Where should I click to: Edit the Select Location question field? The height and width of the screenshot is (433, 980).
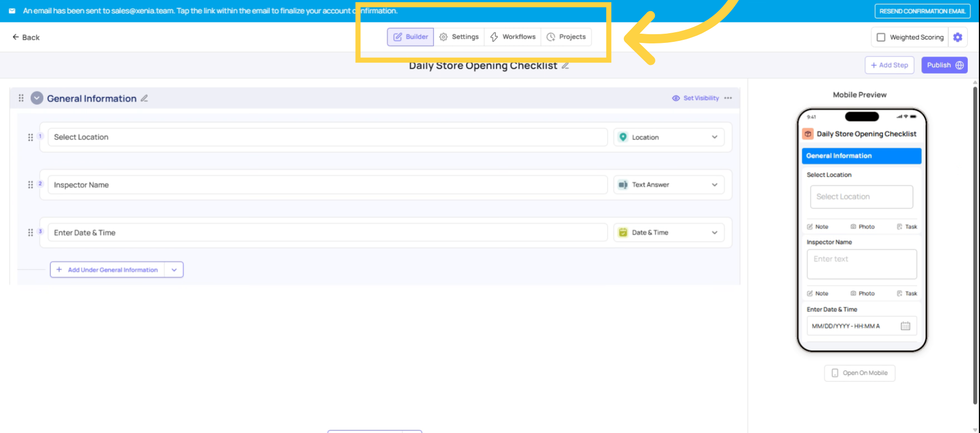tap(328, 137)
